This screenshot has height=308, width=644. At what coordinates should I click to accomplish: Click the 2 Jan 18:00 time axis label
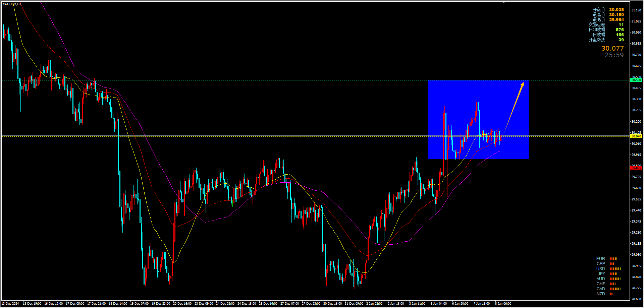point(396,304)
